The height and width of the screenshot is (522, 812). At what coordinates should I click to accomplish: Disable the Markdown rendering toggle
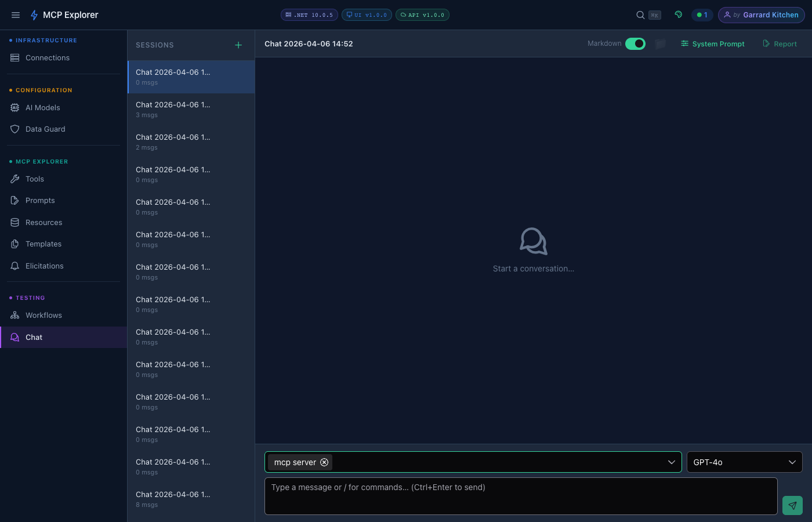(x=635, y=43)
